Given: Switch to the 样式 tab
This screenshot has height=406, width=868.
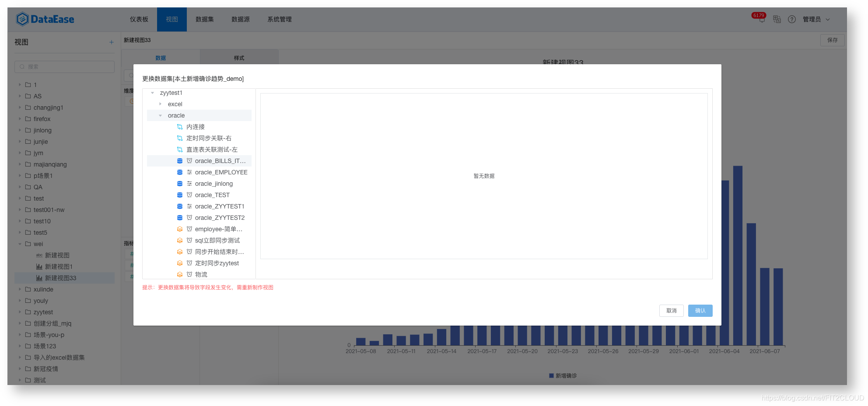Looking at the screenshot, I should point(239,58).
